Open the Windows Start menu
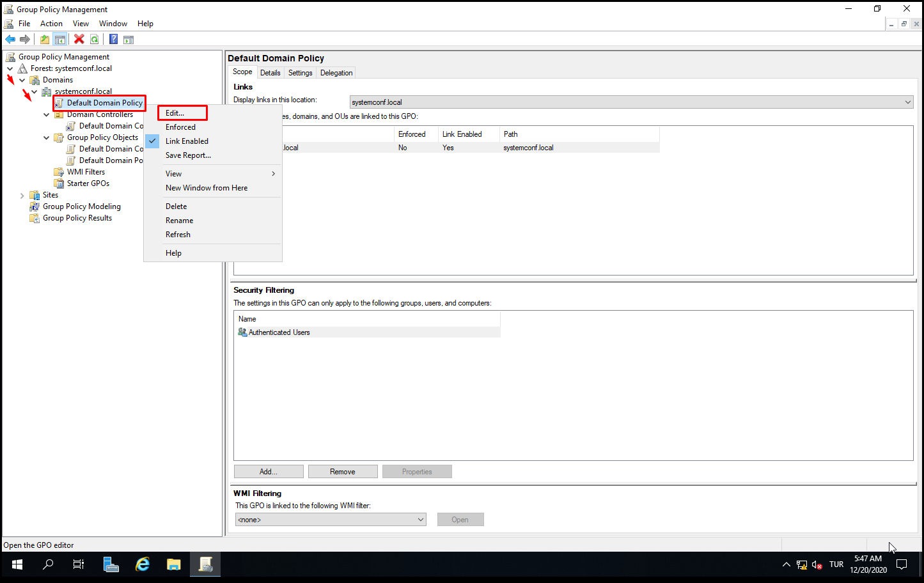Screen dimensions: 924x583 [17, 564]
